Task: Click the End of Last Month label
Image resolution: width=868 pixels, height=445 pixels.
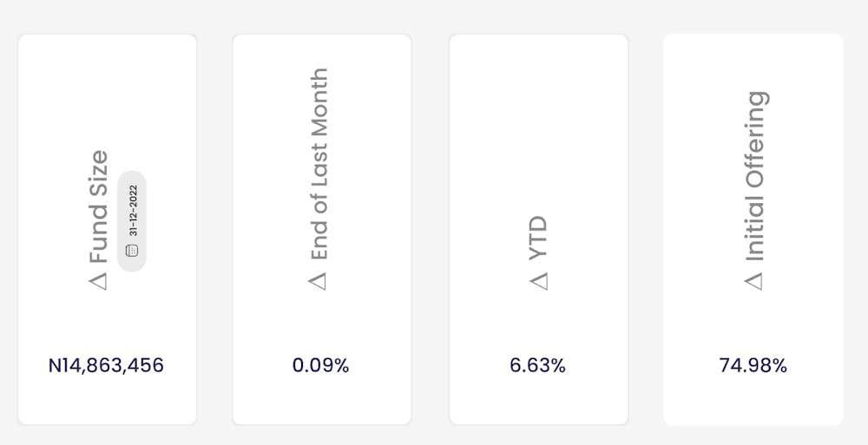Action: click(319, 165)
